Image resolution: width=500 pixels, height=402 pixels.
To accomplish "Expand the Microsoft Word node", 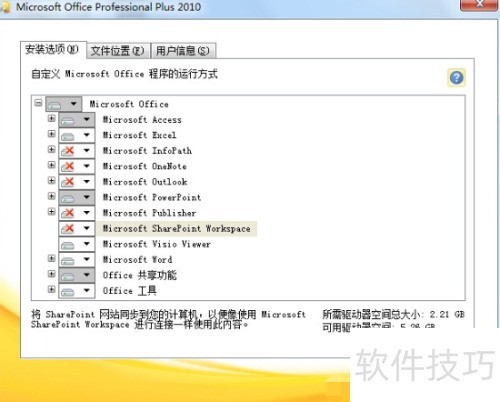I will click(x=51, y=258).
